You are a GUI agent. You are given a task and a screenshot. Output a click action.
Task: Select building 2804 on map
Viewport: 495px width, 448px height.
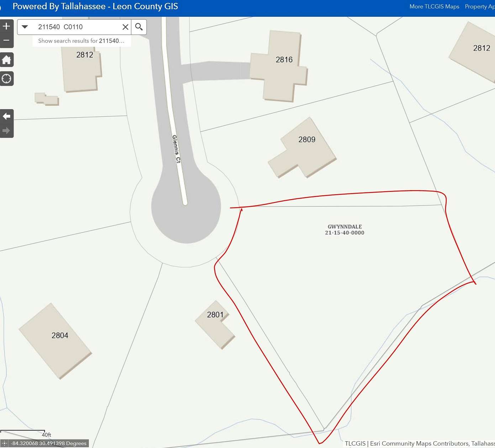click(56, 341)
